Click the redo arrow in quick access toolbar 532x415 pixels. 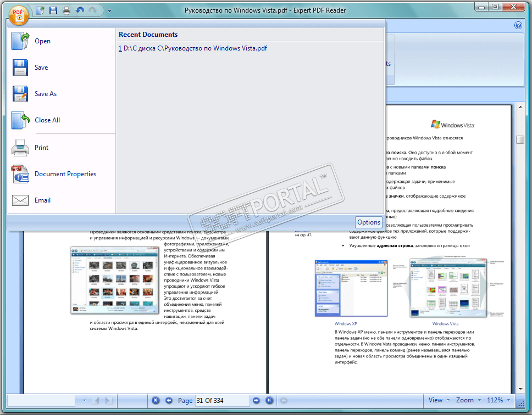coord(93,10)
